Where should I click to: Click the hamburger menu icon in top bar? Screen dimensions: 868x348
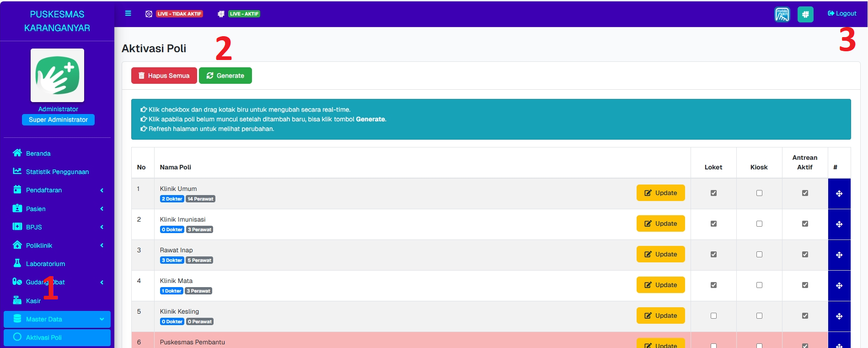[128, 13]
